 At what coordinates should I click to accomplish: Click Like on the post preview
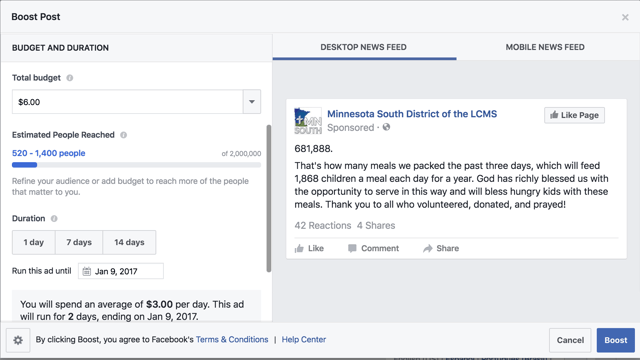[x=309, y=248]
